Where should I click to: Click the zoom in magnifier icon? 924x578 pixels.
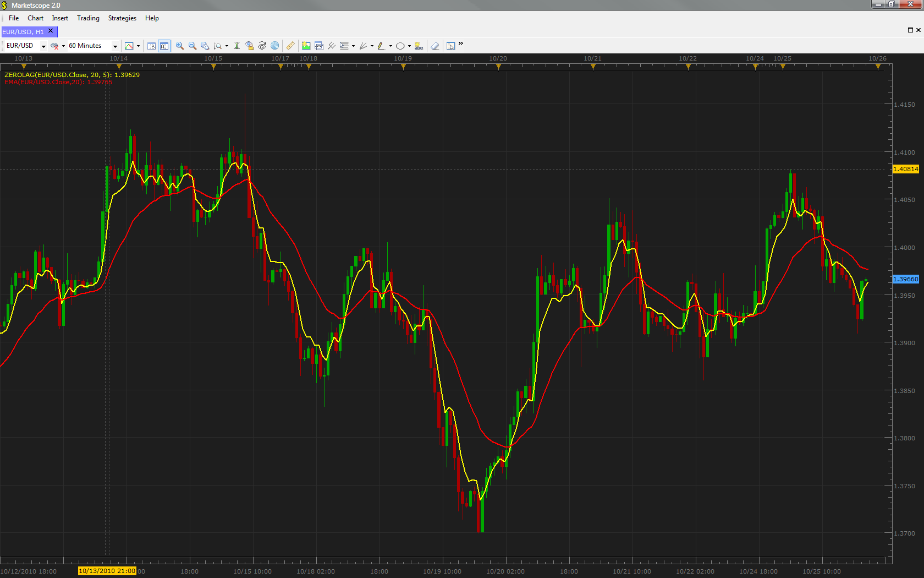click(180, 46)
